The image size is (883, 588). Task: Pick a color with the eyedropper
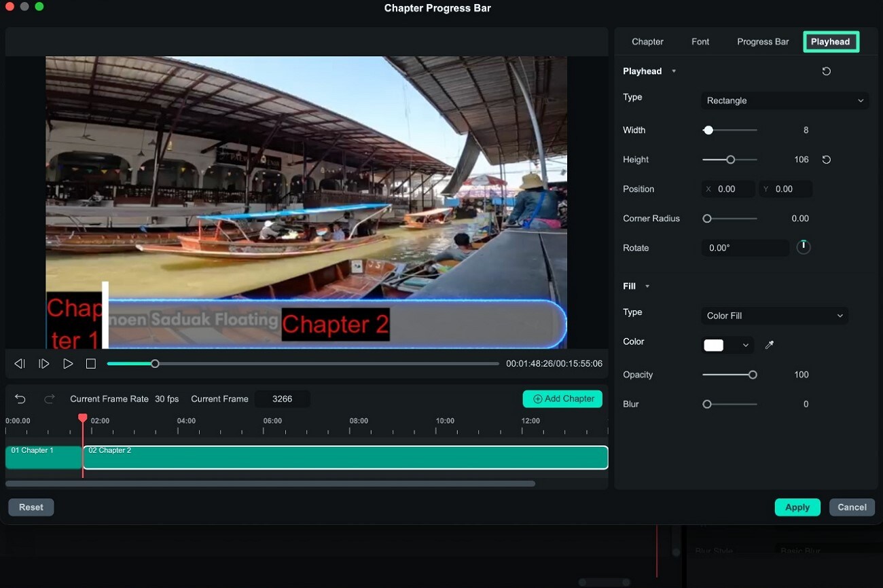click(770, 345)
